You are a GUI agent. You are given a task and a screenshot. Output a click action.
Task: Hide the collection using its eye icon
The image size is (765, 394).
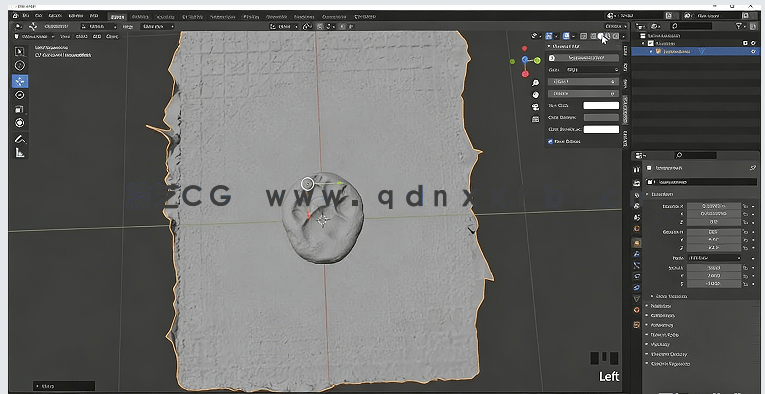pos(754,43)
